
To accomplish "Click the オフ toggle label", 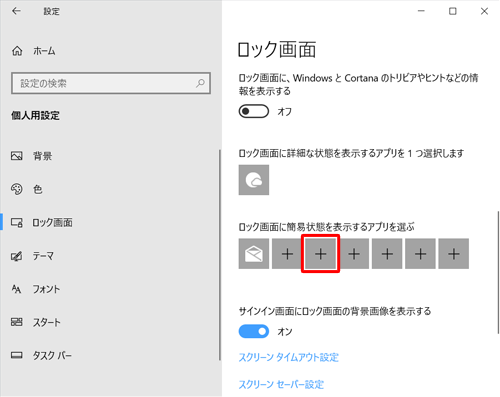I will click(x=284, y=112).
